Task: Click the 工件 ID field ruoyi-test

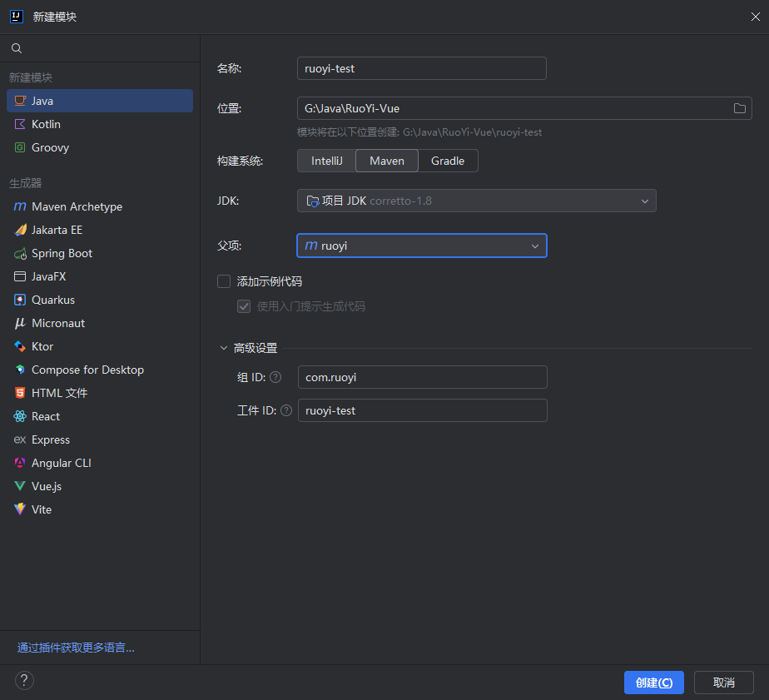Action: 422,410
